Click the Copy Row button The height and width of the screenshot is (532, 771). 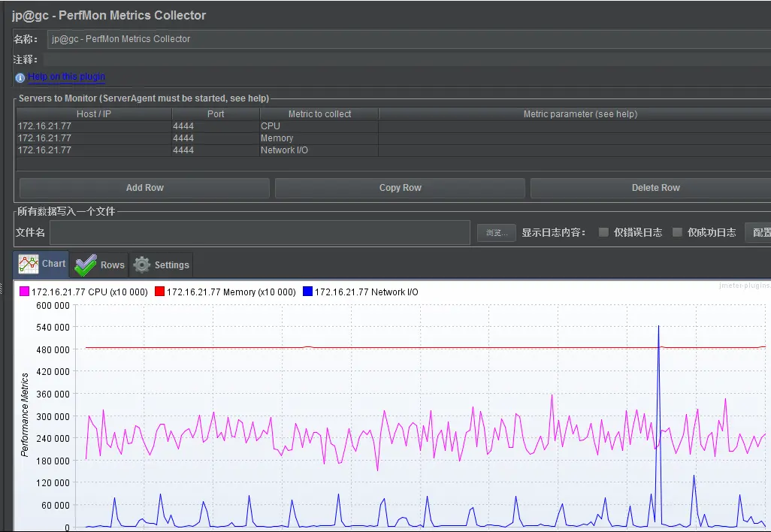click(x=401, y=188)
